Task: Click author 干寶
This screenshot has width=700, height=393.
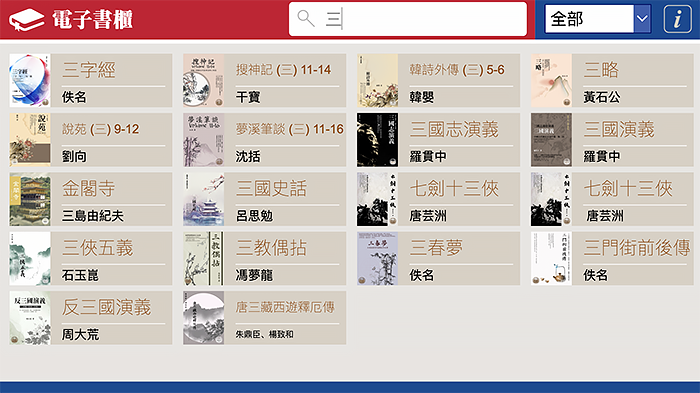Action: click(x=248, y=97)
